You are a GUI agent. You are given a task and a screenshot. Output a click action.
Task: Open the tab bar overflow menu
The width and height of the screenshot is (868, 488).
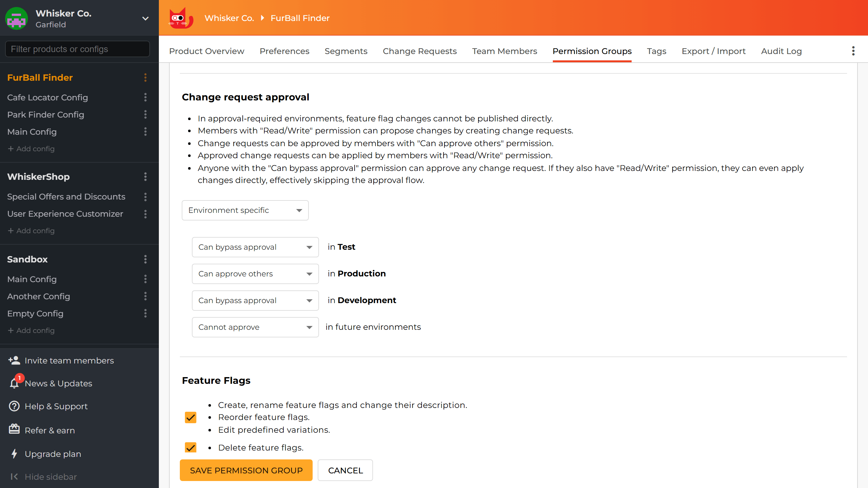(x=853, y=51)
